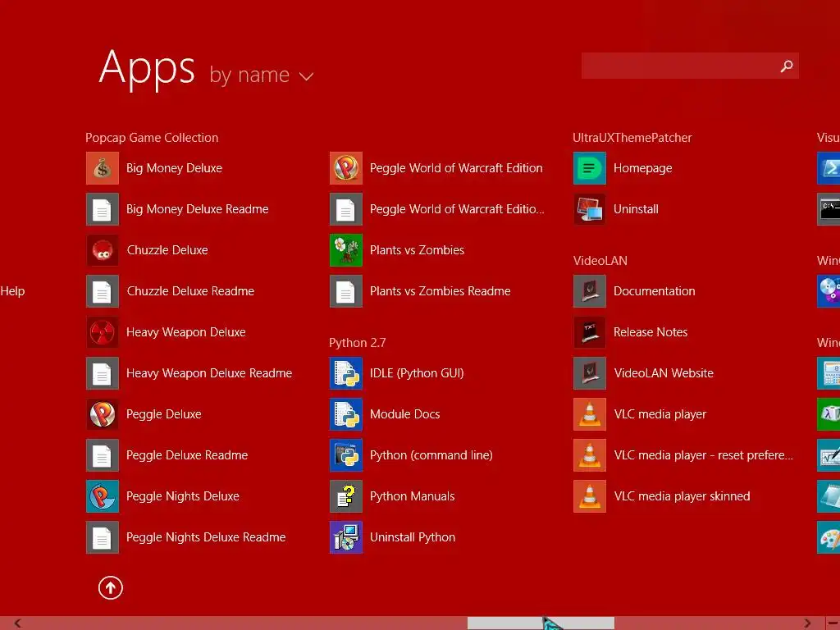
Task: Click the scroll left arrow on the scrollbar
Action: (18, 623)
